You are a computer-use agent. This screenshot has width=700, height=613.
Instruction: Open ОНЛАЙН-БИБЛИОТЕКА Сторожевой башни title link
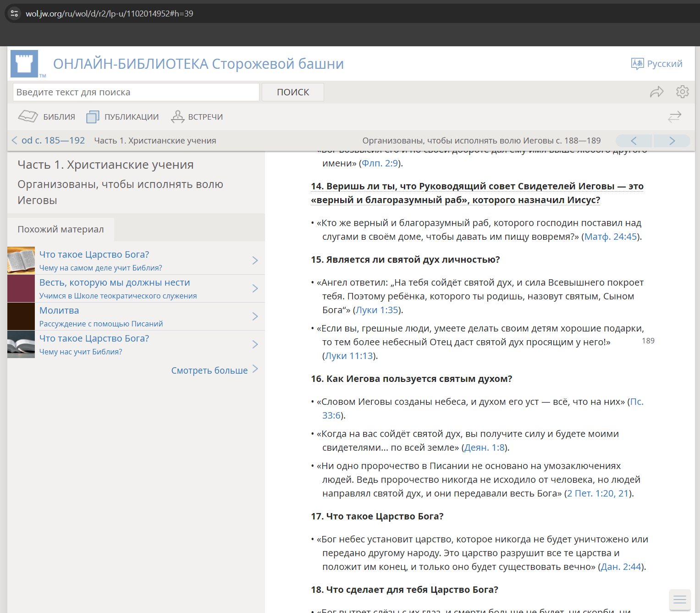pos(198,64)
